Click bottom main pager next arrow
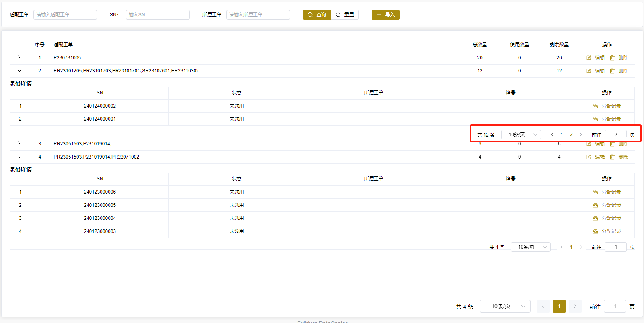 [x=575, y=306]
